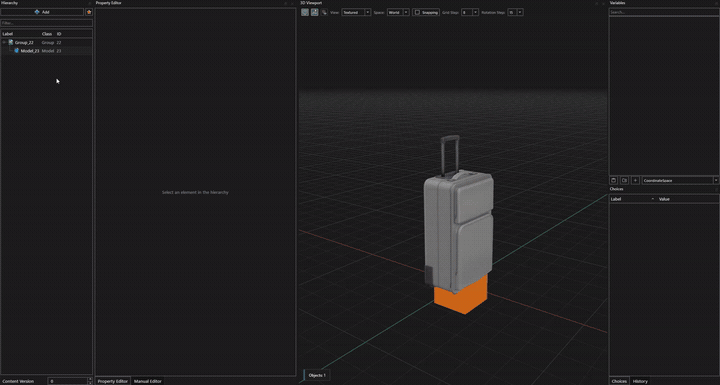Image resolution: width=720 pixels, height=385 pixels.
Task: Increment the Content Version stepper
Action: coord(90,379)
